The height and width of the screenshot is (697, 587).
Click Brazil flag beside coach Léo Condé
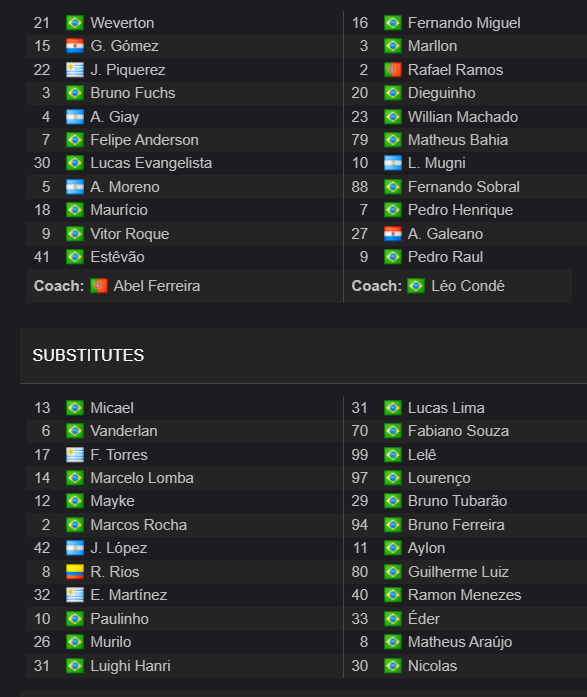[x=416, y=286]
